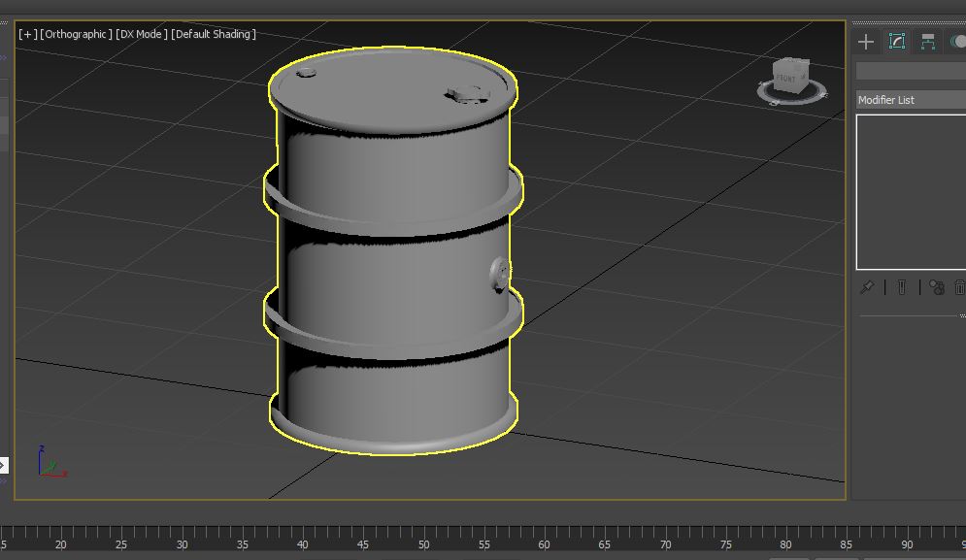Expand the Modifier List dropdown
The width and height of the screenshot is (966, 560).
pos(910,100)
